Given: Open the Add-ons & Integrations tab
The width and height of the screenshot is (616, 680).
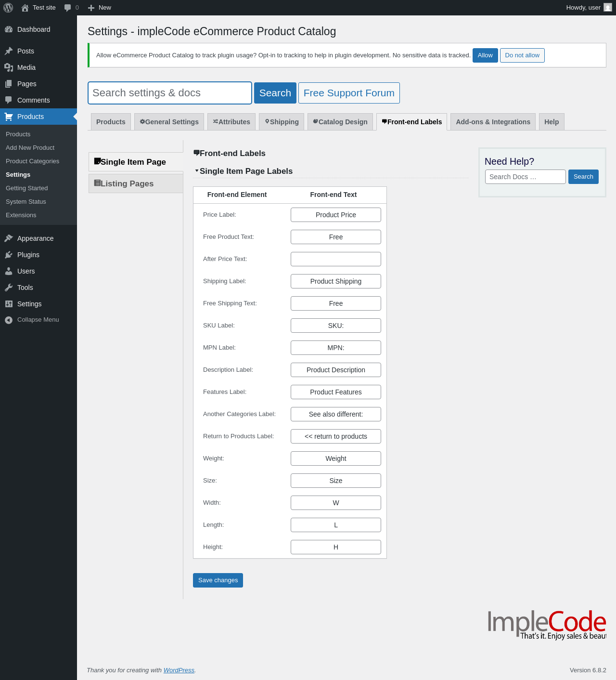Looking at the screenshot, I should (493, 122).
